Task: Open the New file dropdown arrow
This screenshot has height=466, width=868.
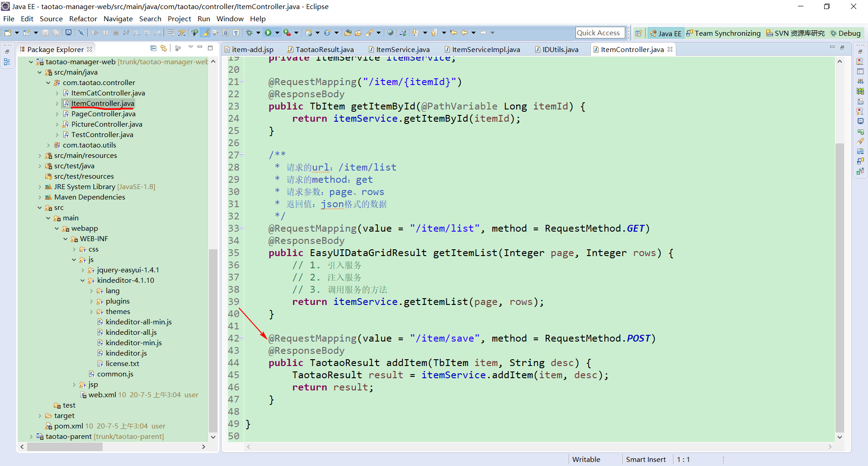Action: pyautogui.click(x=17, y=33)
